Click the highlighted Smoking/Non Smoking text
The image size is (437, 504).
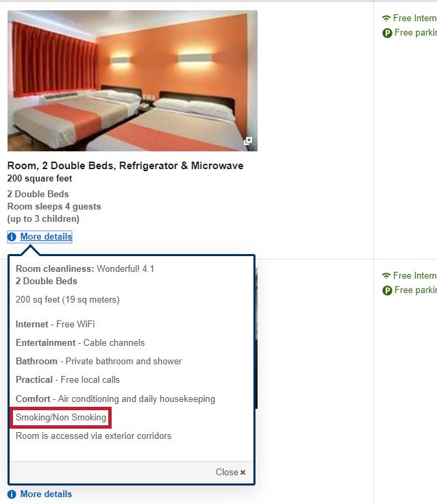pos(61,417)
